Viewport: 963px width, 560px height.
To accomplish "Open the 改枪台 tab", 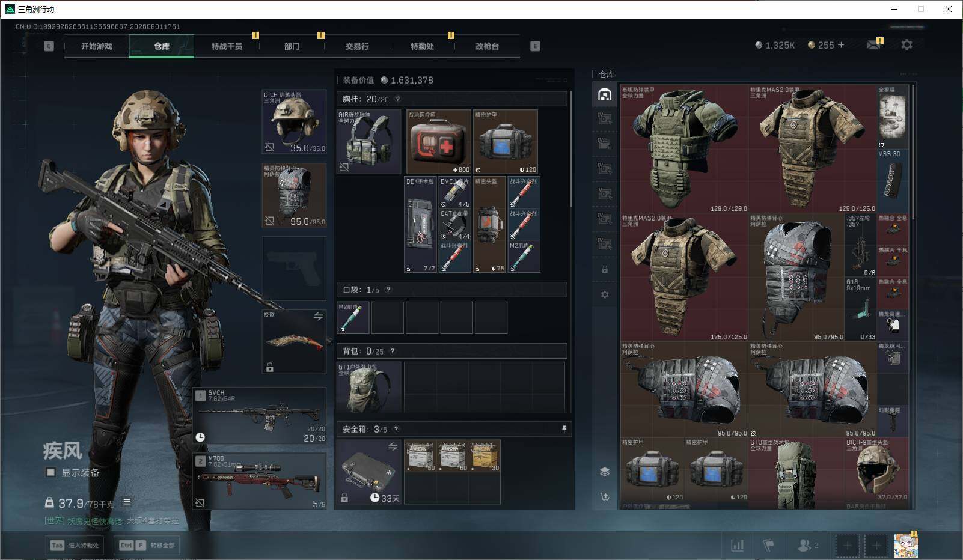I will (x=487, y=46).
